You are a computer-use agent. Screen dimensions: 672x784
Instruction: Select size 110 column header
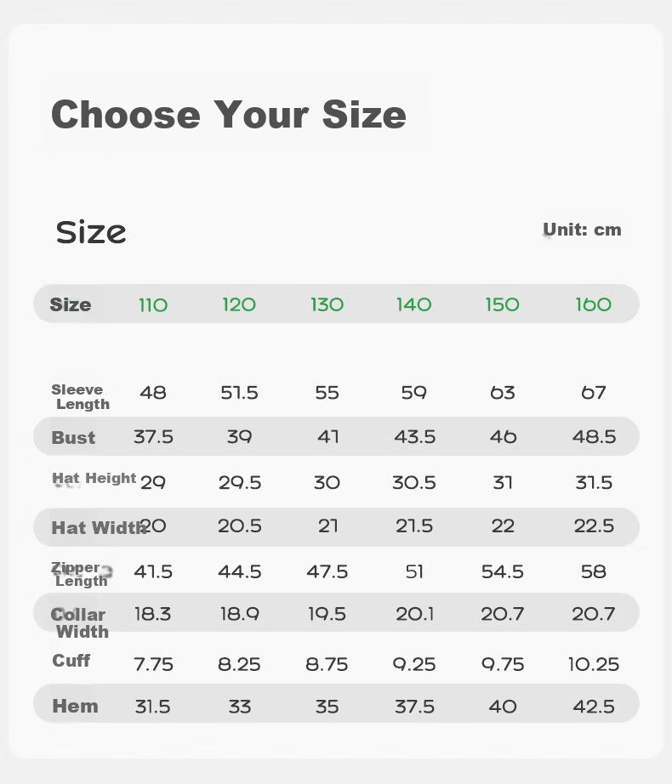pyautogui.click(x=153, y=305)
